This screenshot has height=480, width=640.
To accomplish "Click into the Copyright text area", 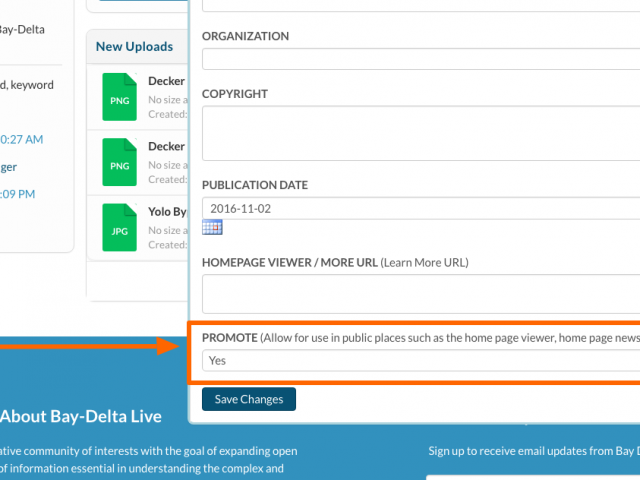I will point(421,133).
